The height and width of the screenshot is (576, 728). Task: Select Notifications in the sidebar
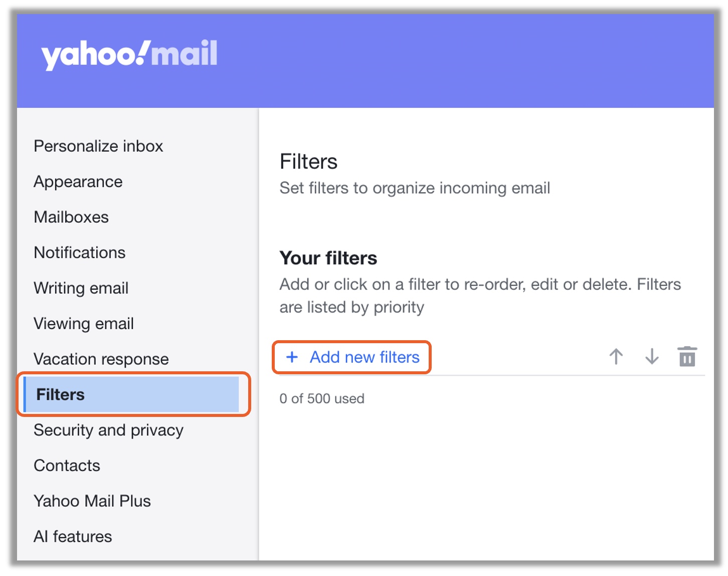[80, 252]
